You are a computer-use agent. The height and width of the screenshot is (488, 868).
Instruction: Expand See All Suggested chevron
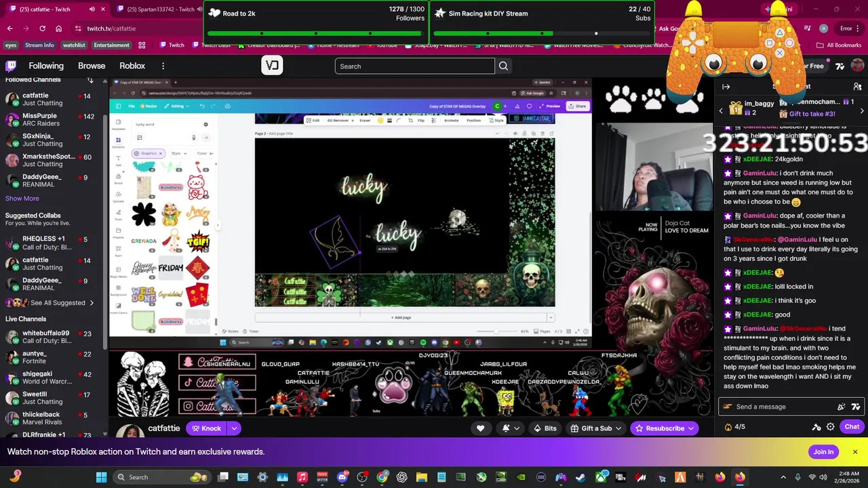point(92,303)
